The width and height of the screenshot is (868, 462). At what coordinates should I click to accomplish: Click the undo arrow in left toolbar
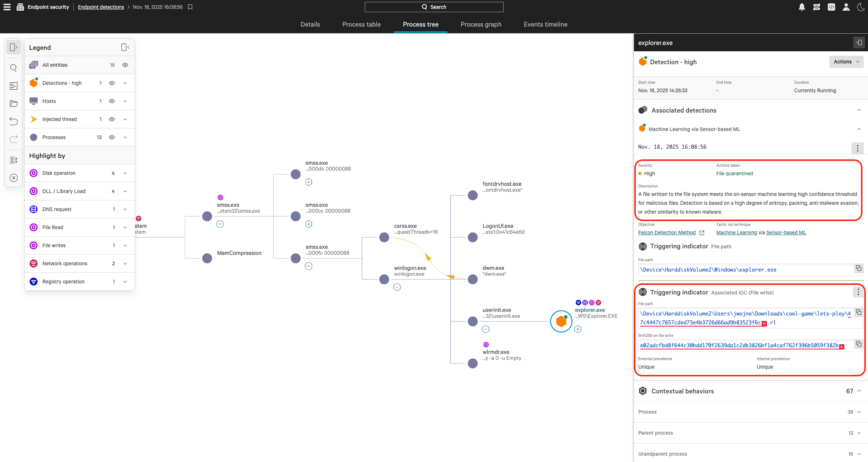click(x=14, y=121)
